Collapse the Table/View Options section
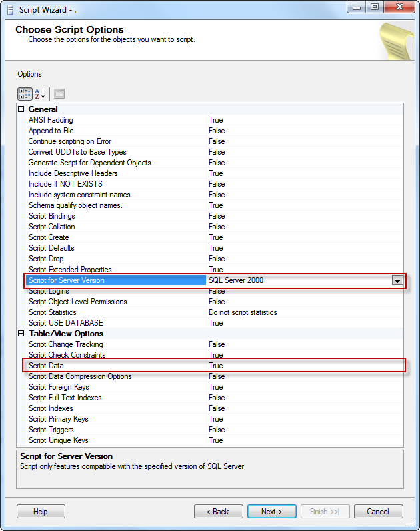This screenshot has width=420, height=531. point(21,334)
